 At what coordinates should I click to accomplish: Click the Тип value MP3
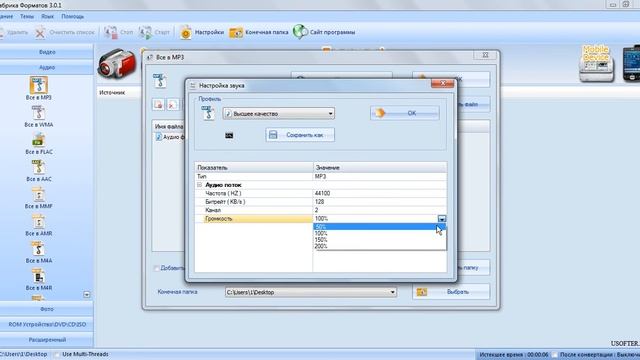coord(380,176)
